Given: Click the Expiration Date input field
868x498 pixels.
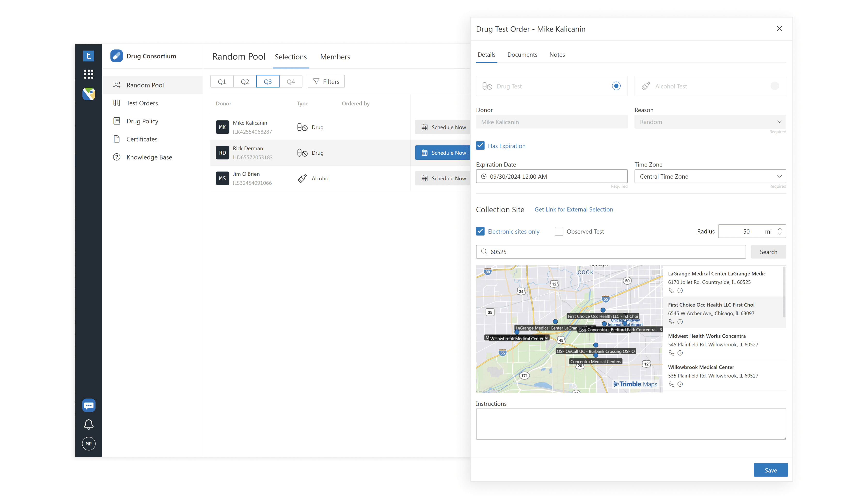Looking at the screenshot, I should click(552, 176).
